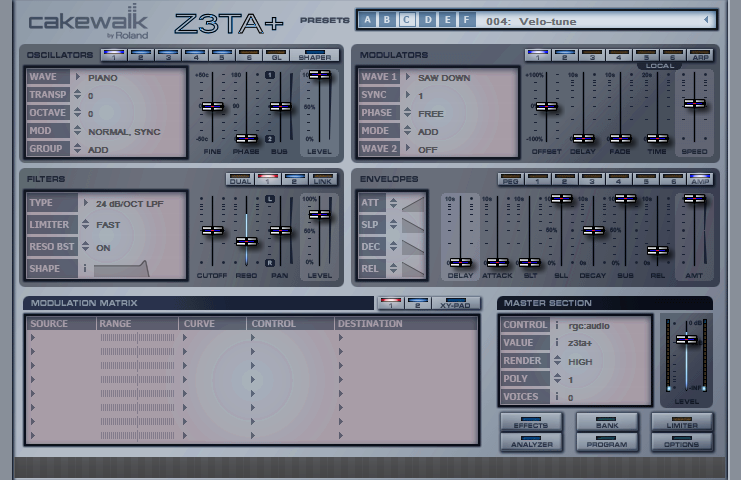Open the AMP envelope tab
This screenshot has width=741, height=480.
click(x=699, y=180)
